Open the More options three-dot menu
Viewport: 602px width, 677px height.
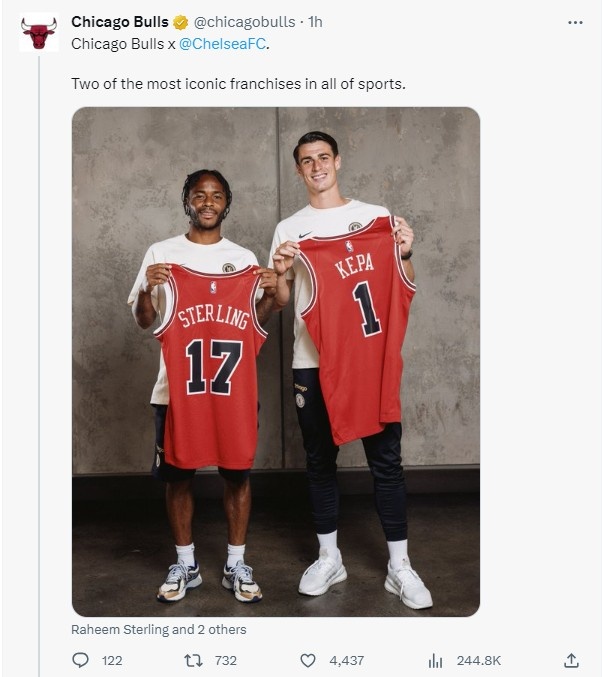[x=574, y=22]
